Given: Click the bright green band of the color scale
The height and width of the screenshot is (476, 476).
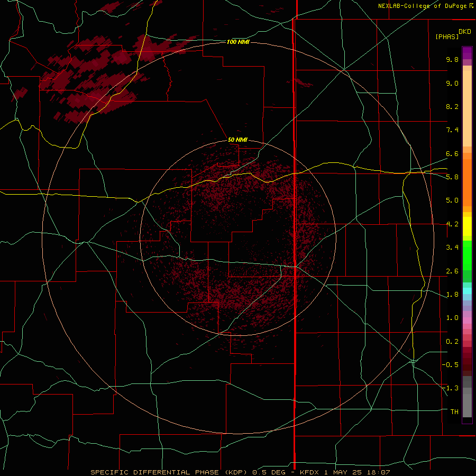Looking at the screenshot, I should (x=467, y=255).
